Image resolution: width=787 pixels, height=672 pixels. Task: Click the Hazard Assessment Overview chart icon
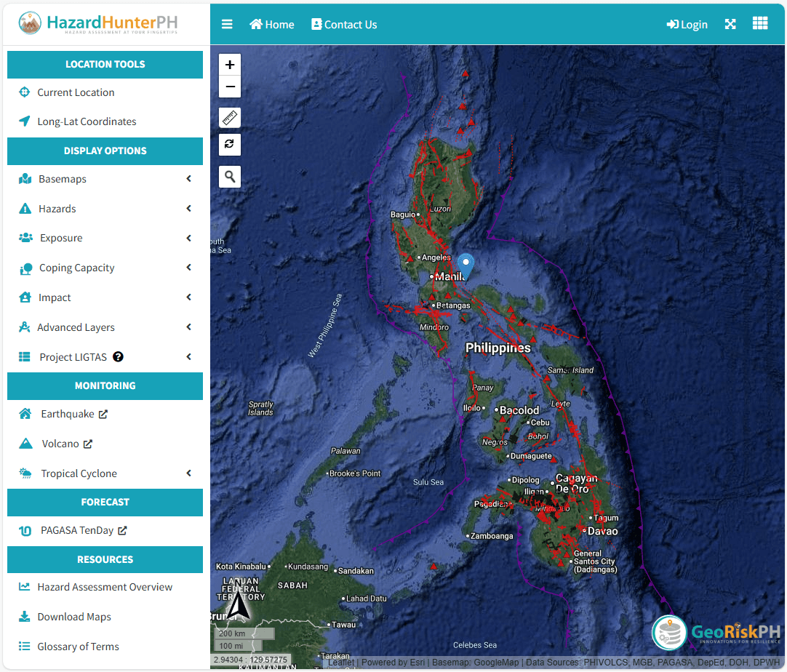click(24, 586)
